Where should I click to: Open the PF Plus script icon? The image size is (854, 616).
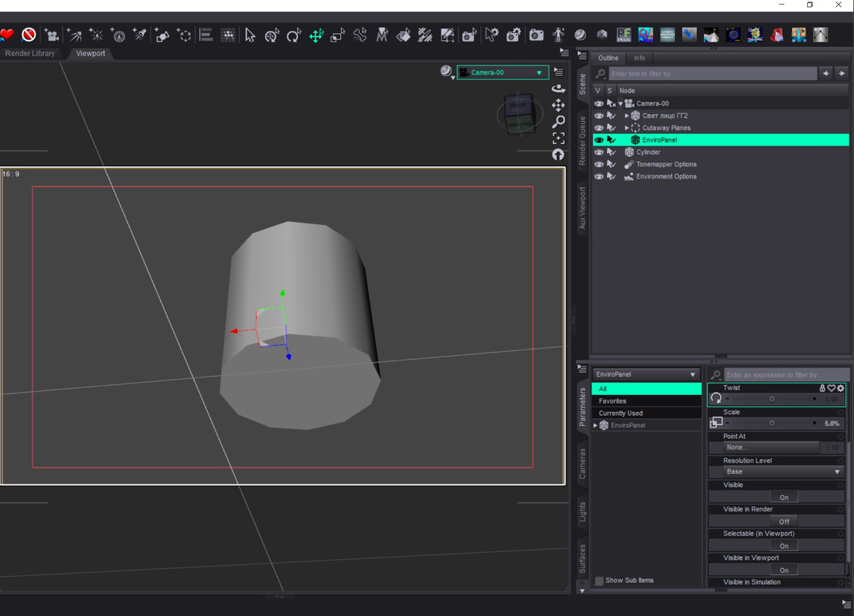point(624,35)
